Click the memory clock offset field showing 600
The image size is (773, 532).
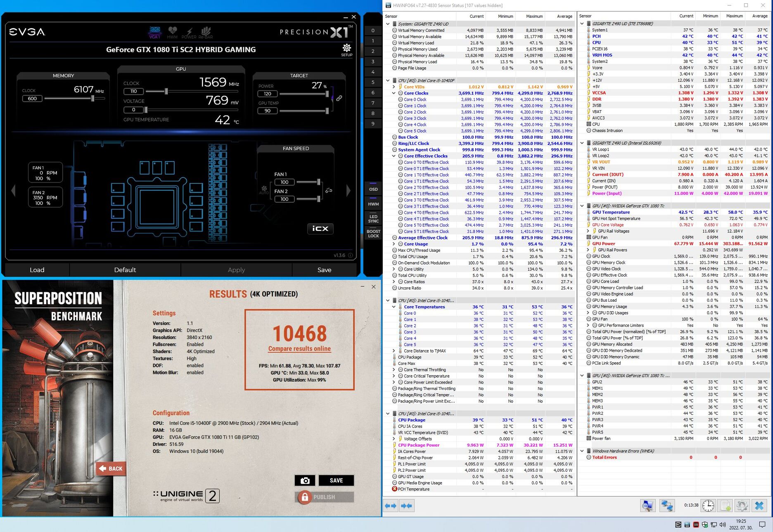pos(32,99)
